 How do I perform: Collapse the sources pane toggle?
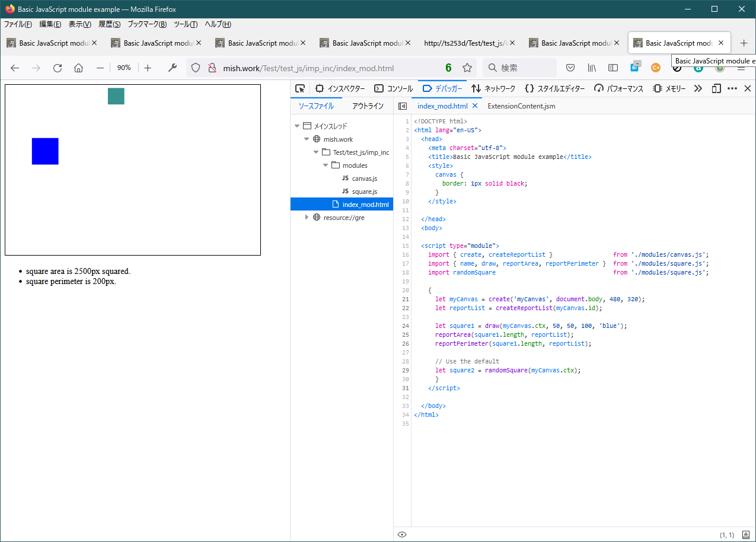[x=403, y=106]
